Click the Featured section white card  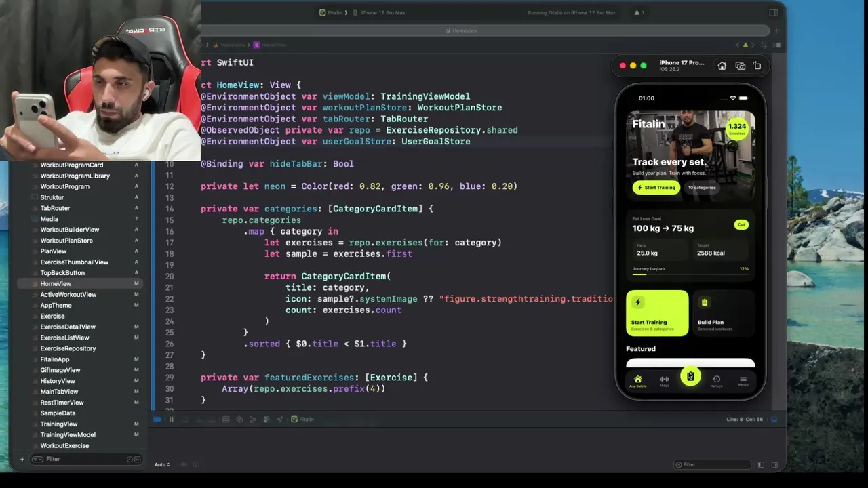690,363
